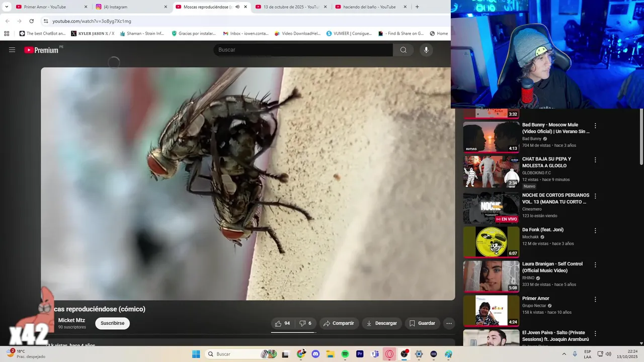The width and height of the screenshot is (644, 362).
Task: Click the Windows taskbar Buscar search box
Action: 240,354
